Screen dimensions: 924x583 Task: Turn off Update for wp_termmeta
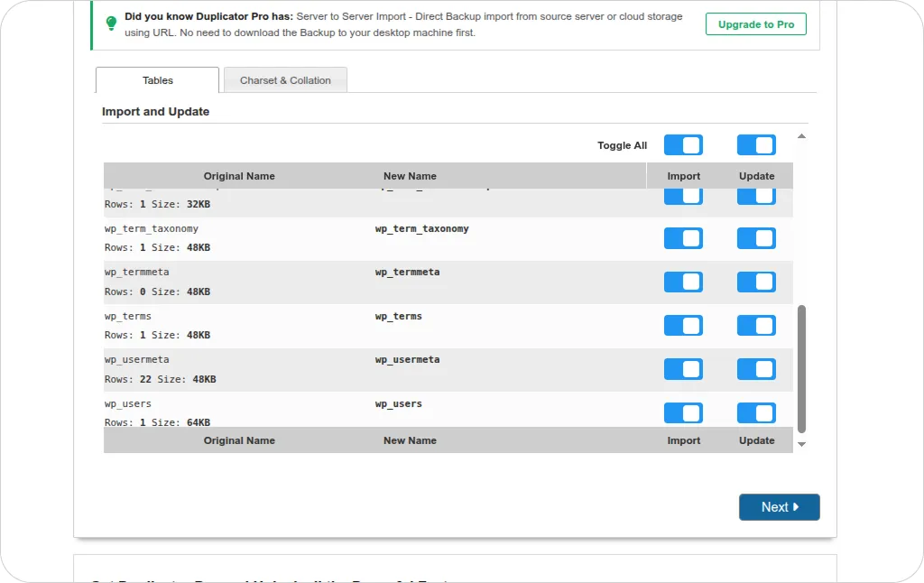[757, 282]
